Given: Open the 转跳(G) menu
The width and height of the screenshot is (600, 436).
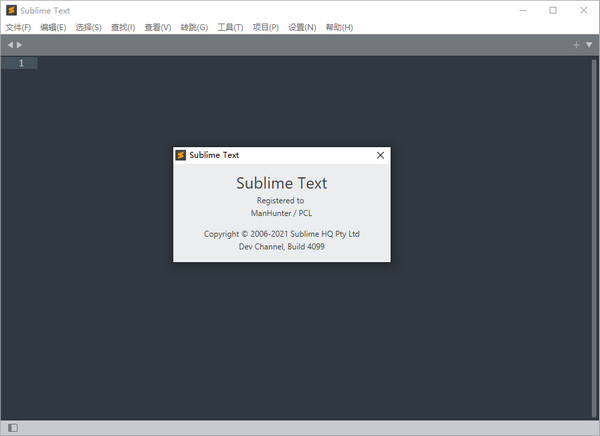Looking at the screenshot, I should coord(194,27).
